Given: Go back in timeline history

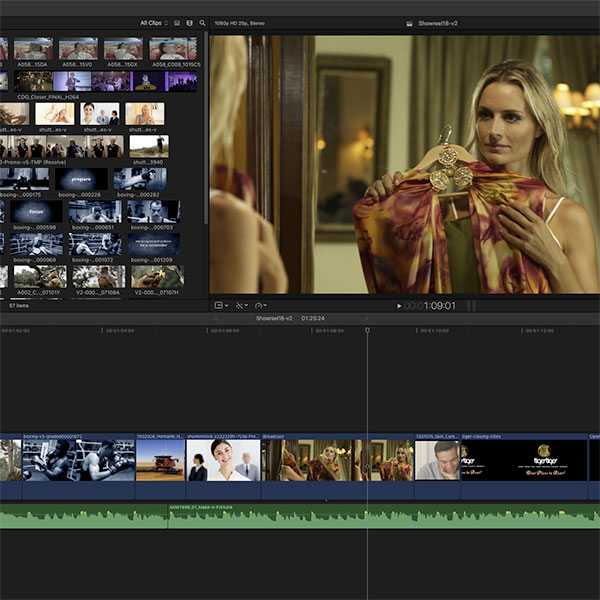Looking at the screenshot, I should click(x=216, y=318).
